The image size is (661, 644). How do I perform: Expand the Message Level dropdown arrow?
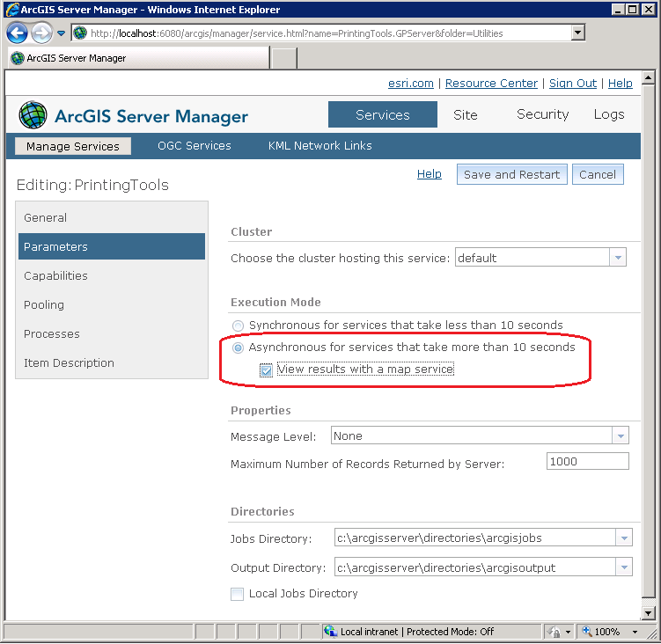(x=621, y=435)
